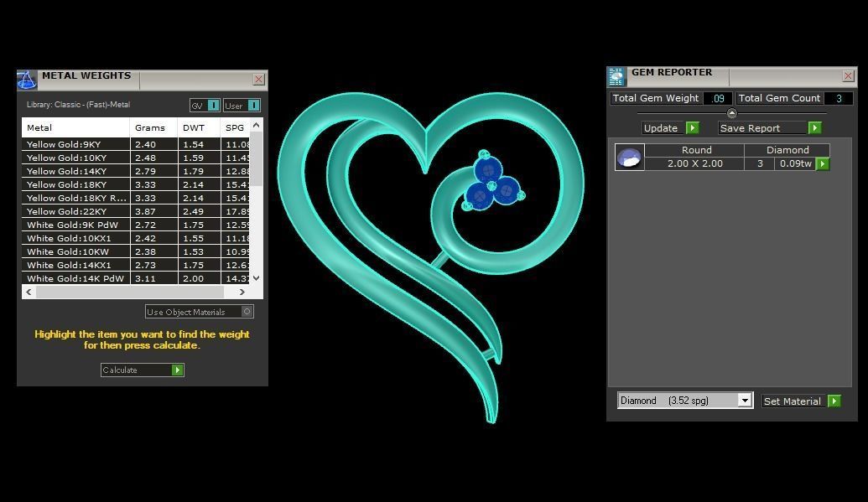The image size is (868, 502).
Task: Click scroll down arrow in metal table
Action: tap(256, 278)
